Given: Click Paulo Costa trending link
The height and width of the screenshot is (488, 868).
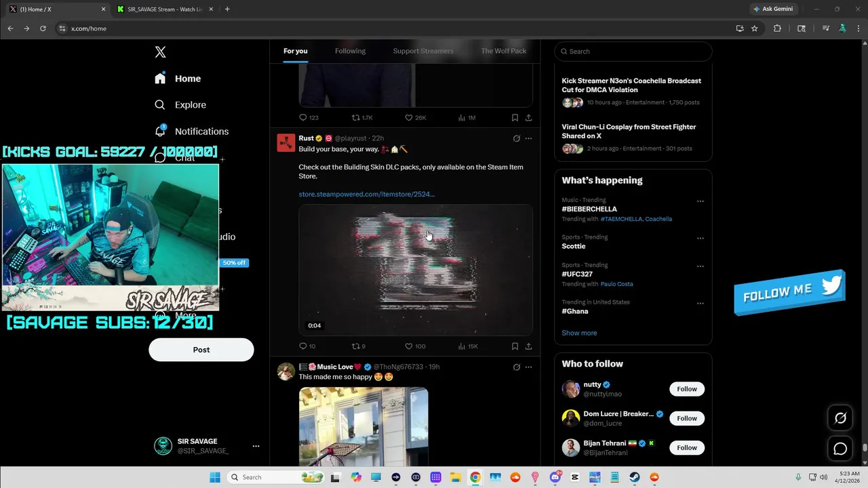Looking at the screenshot, I should (616, 284).
